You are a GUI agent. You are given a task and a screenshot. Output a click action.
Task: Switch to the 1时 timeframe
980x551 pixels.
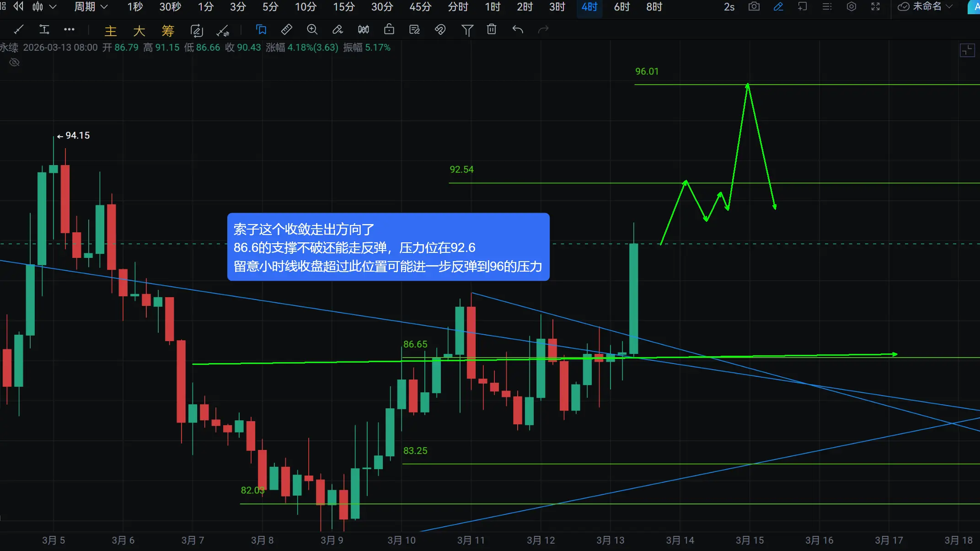[x=493, y=7]
